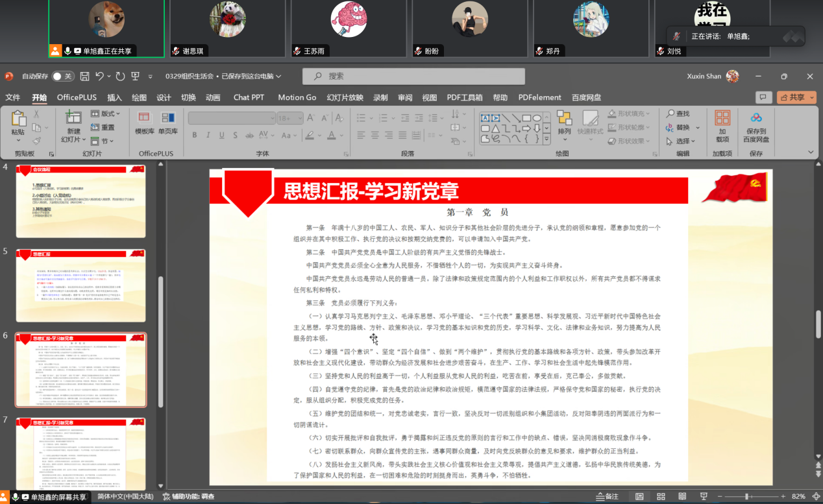Expand the font size combo box
Image resolution: width=823 pixels, height=504 pixels.
click(x=299, y=118)
